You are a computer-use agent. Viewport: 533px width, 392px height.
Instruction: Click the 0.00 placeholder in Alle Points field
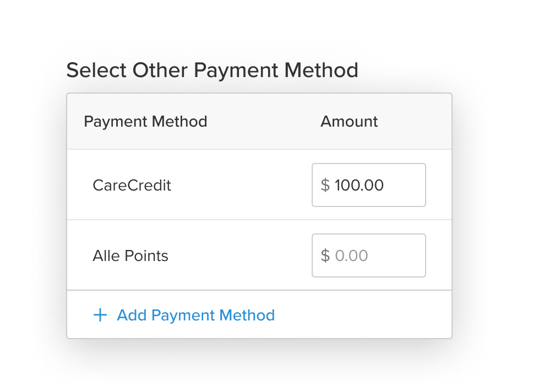point(352,255)
